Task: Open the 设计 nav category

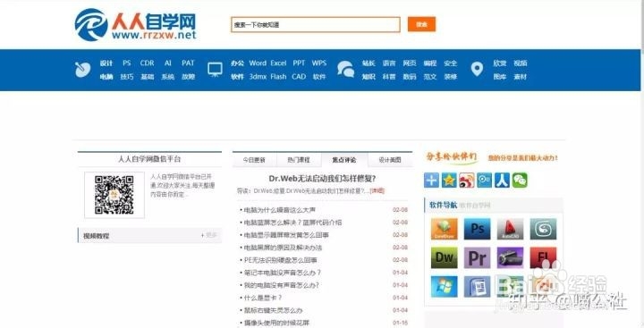Action: 106,63
